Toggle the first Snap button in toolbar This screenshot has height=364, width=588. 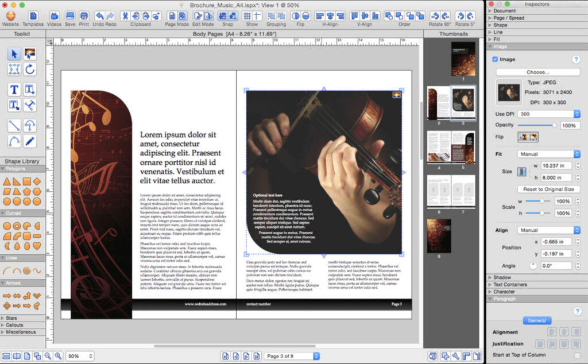click(223, 16)
